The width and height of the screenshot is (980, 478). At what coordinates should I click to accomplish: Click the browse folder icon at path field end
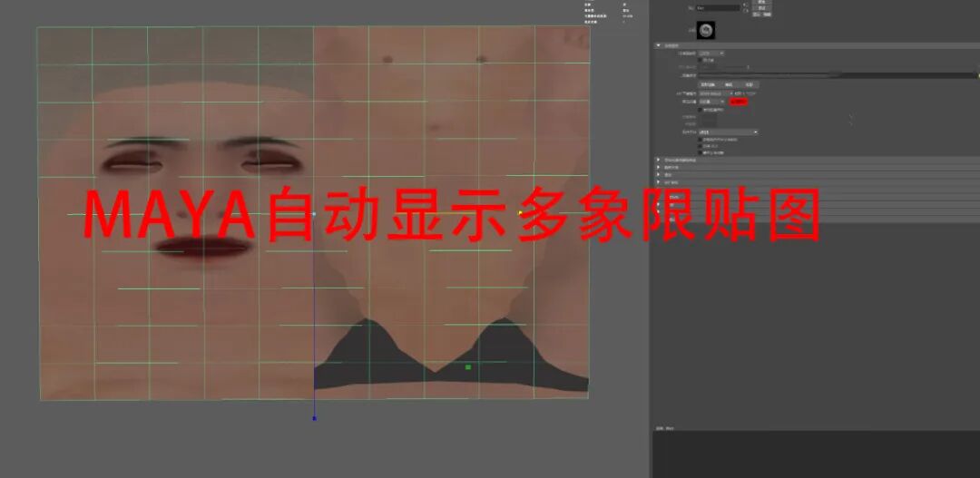977,75
